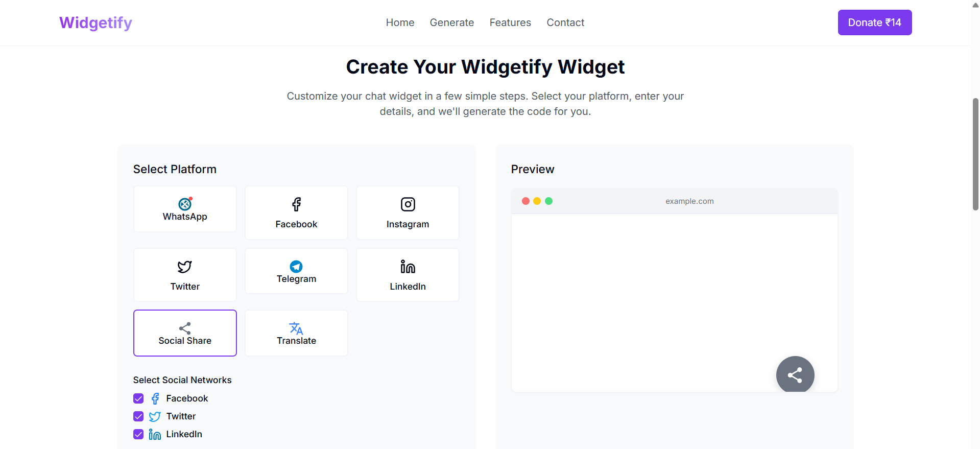Click the share button in the preview window
The image size is (980, 449).
click(795, 374)
